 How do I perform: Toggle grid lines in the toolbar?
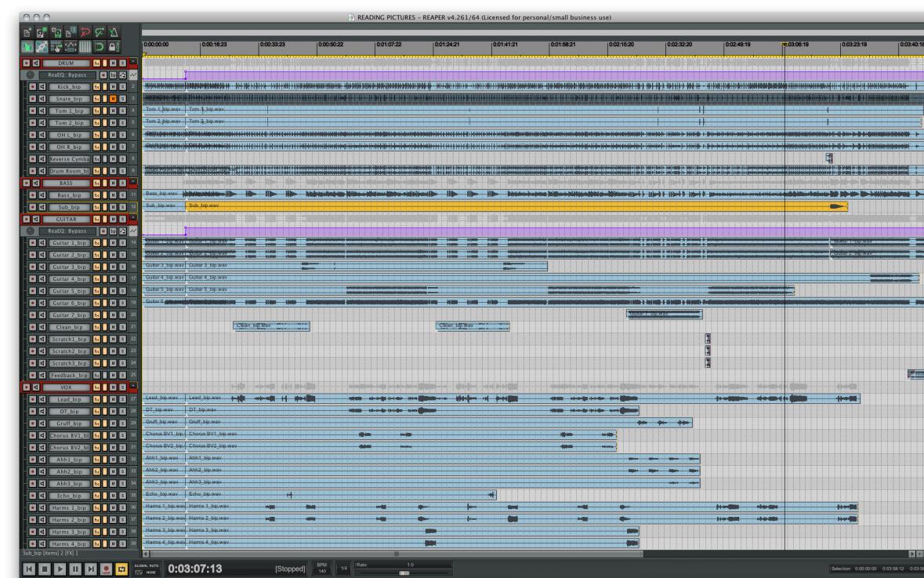[x=85, y=46]
